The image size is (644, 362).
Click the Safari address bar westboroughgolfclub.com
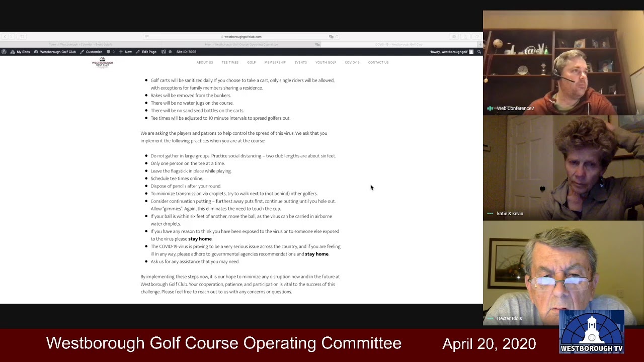[x=243, y=37]
